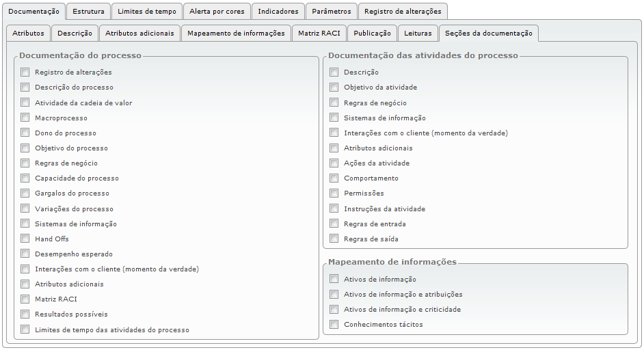Open the Leituras sub-tab
Viewport: 644px width, 350px height.
coord(418,33)
